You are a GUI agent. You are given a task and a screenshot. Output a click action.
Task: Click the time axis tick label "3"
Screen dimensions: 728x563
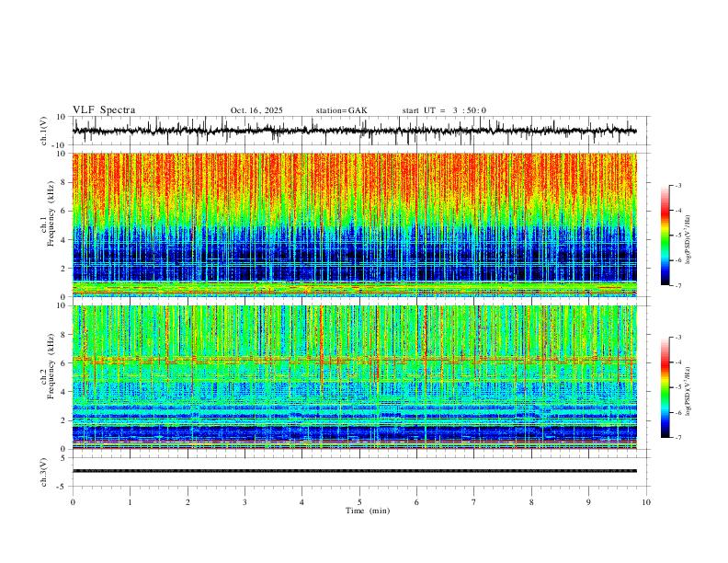click(x=245, y=502)
